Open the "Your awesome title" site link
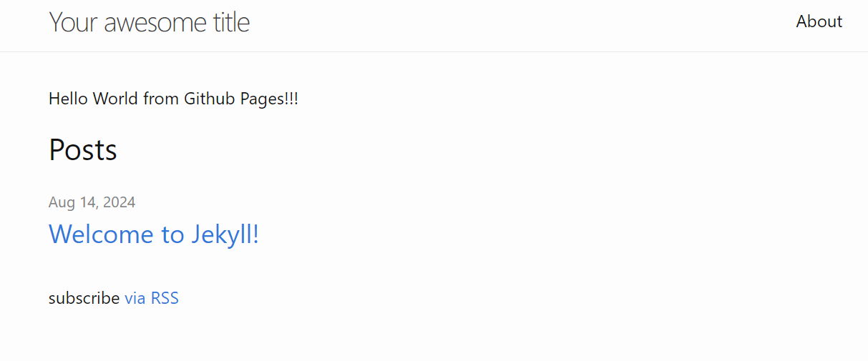The height and width of the screenshot is (361, 868). tap(149, 22)
